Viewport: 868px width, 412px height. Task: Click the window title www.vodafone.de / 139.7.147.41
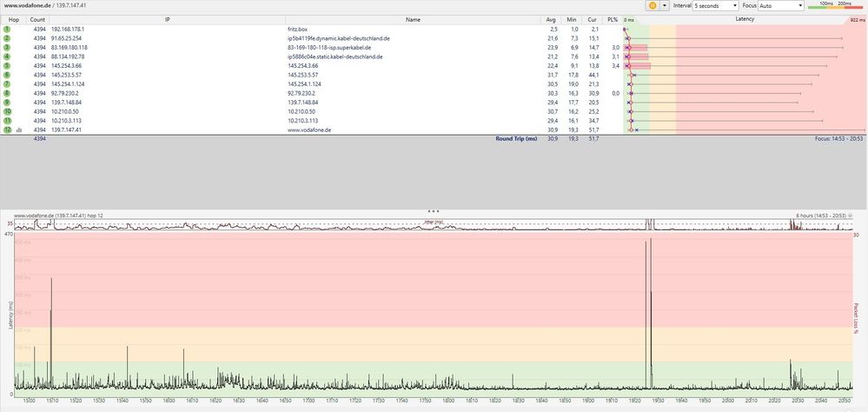pos(45,5)
